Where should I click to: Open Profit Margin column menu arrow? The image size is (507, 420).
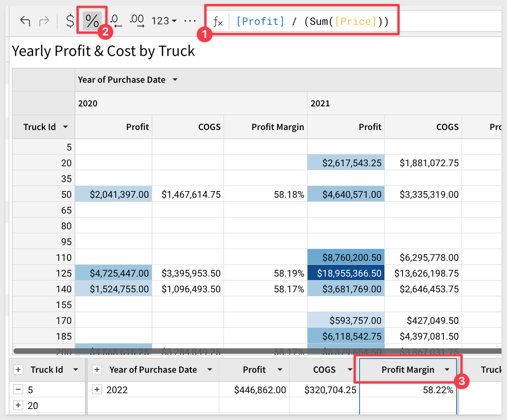(x=447, y=370)
